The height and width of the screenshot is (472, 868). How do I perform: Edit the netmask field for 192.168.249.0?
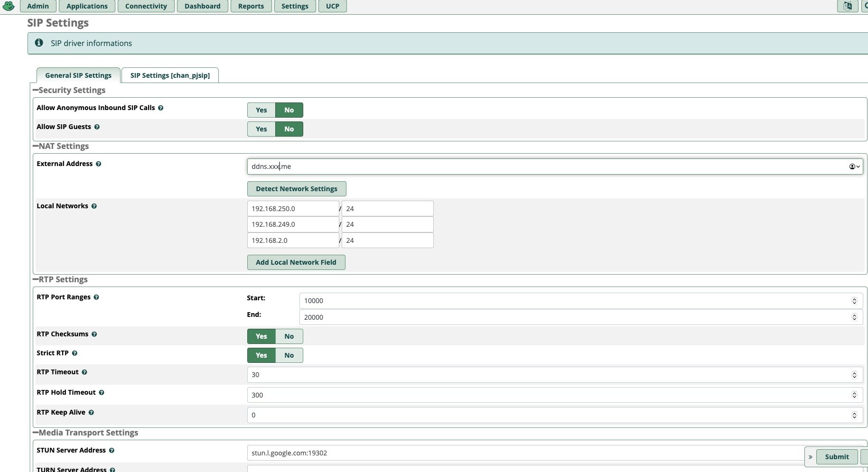pyautogui.click(x=387, y=224)
